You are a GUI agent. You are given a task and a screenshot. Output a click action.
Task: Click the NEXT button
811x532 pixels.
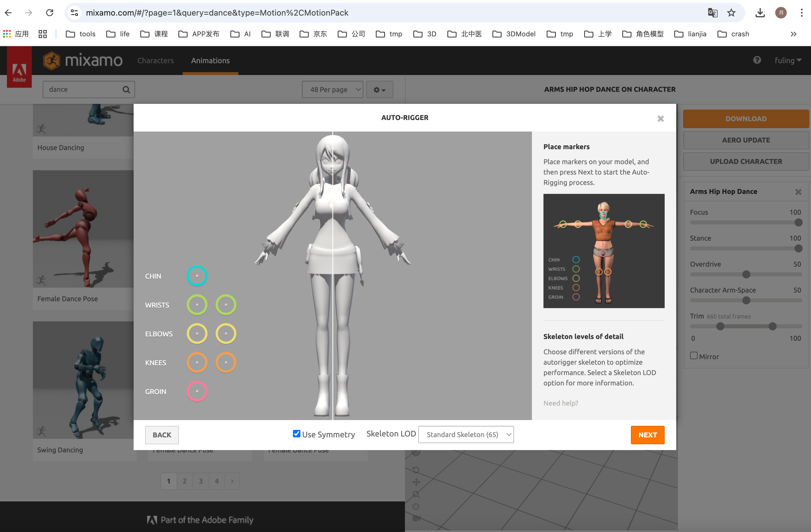647,434
